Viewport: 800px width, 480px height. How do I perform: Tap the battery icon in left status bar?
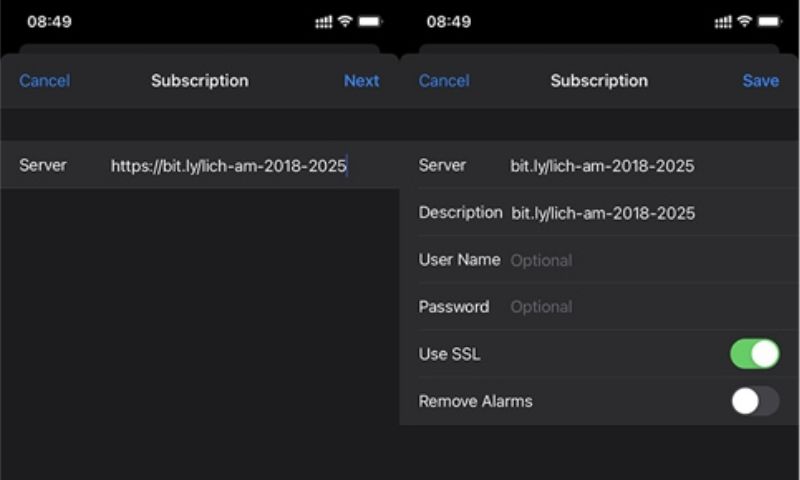tap(370, 21)
